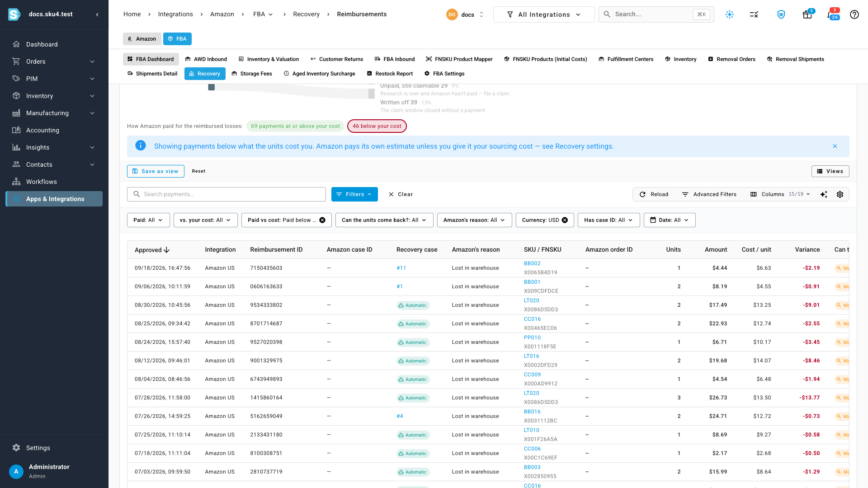The width and height of the screenshot is (868, 488).
Task: Open the AI assistant sparkle icon in header
Action: 730,14
